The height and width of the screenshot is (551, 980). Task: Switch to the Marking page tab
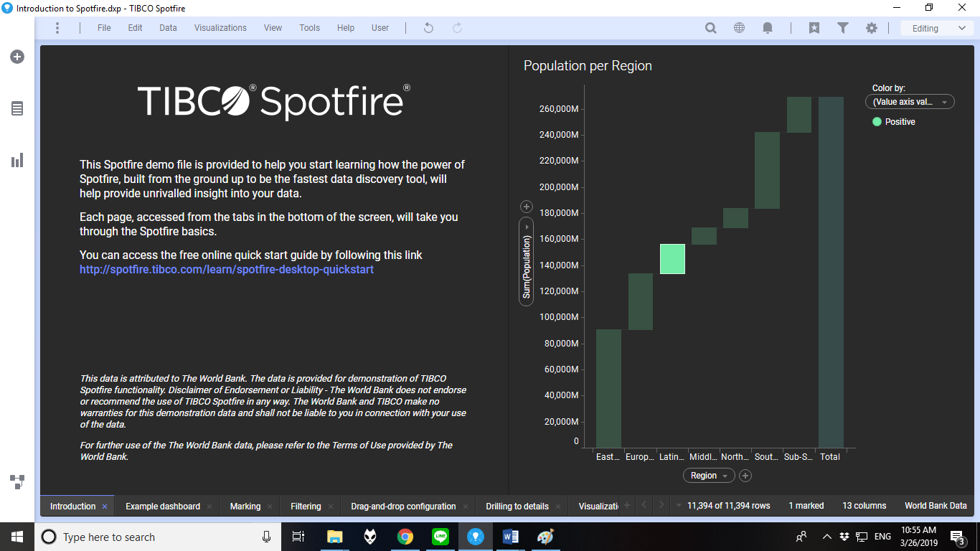coord(245,507)
